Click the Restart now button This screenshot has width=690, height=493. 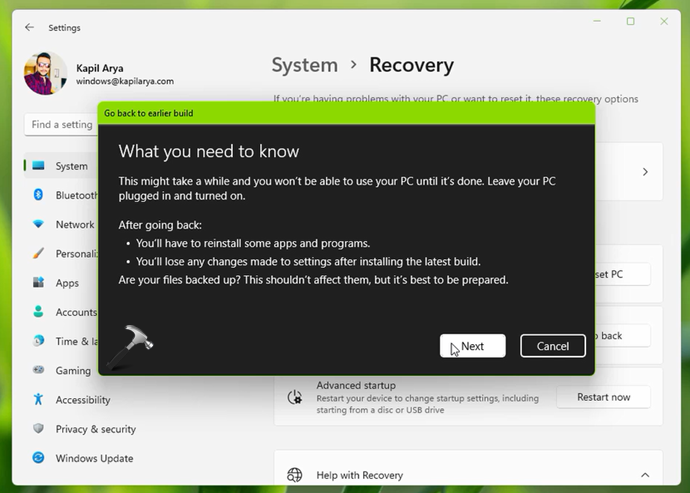[x=603, y=397]
